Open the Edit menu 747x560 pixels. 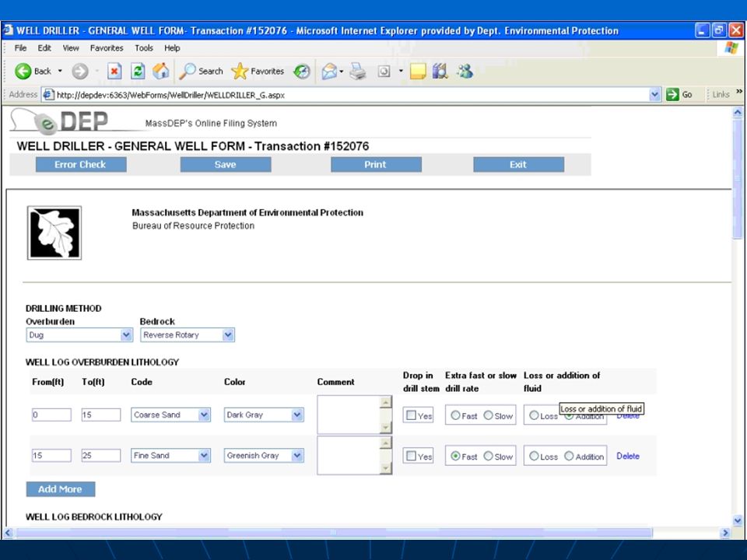tap(44, 48)
